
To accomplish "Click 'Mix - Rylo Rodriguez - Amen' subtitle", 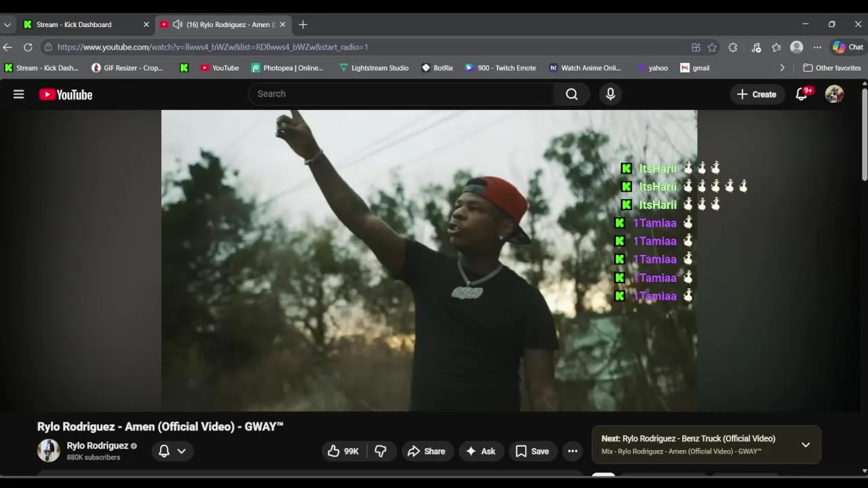I will (682, 451).
